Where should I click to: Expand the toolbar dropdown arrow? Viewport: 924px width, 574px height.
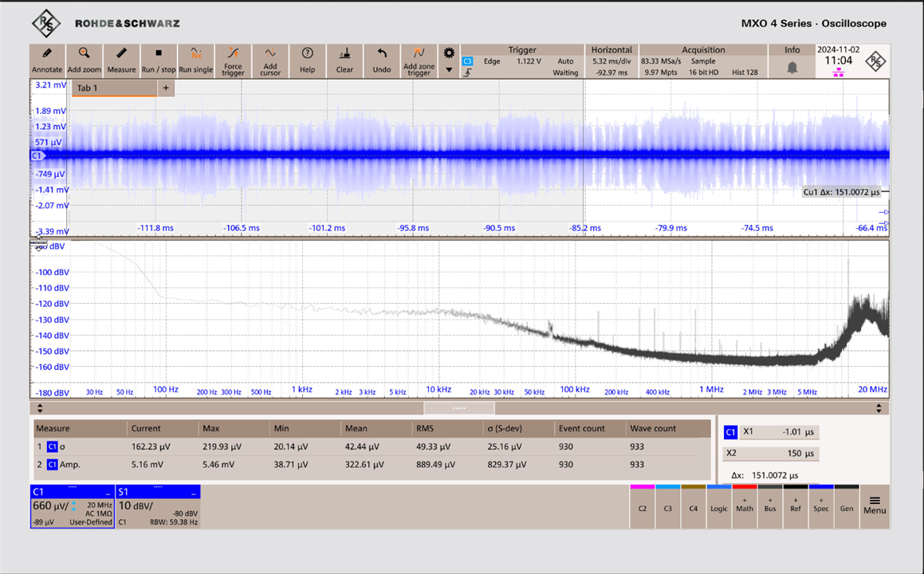[x=449, y=70]
